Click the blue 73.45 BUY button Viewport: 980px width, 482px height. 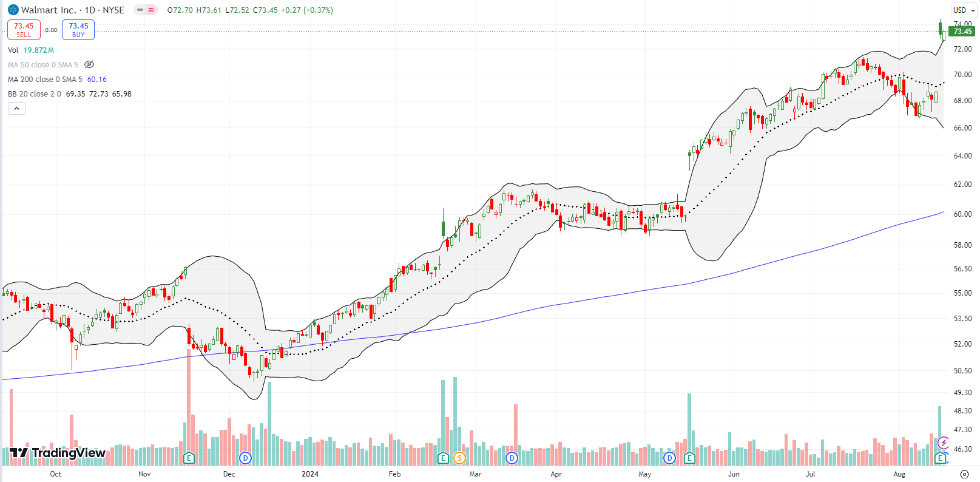78,30
